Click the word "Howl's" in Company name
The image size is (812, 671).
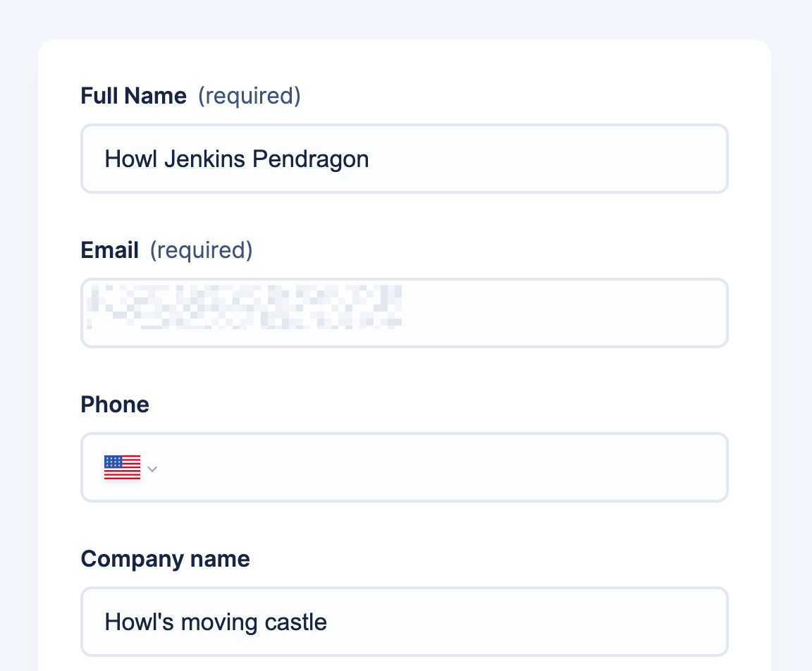[x=139, y=622]
